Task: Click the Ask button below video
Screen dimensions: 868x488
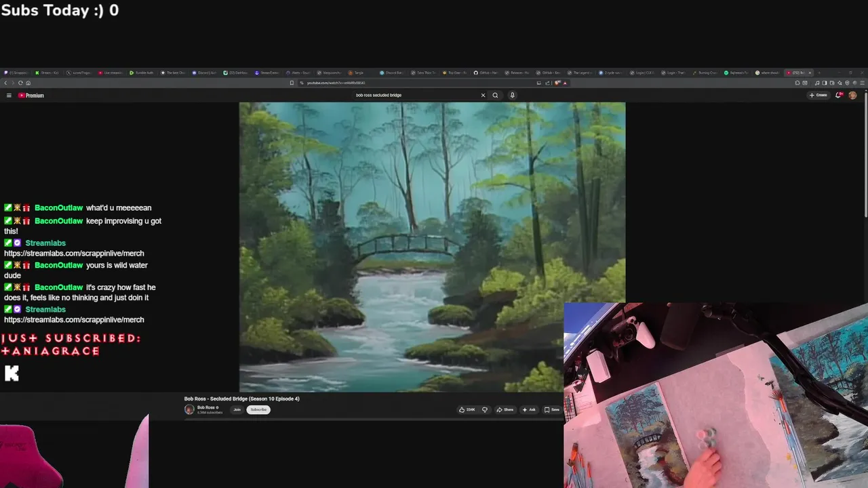Action: (x=529, y=409)
